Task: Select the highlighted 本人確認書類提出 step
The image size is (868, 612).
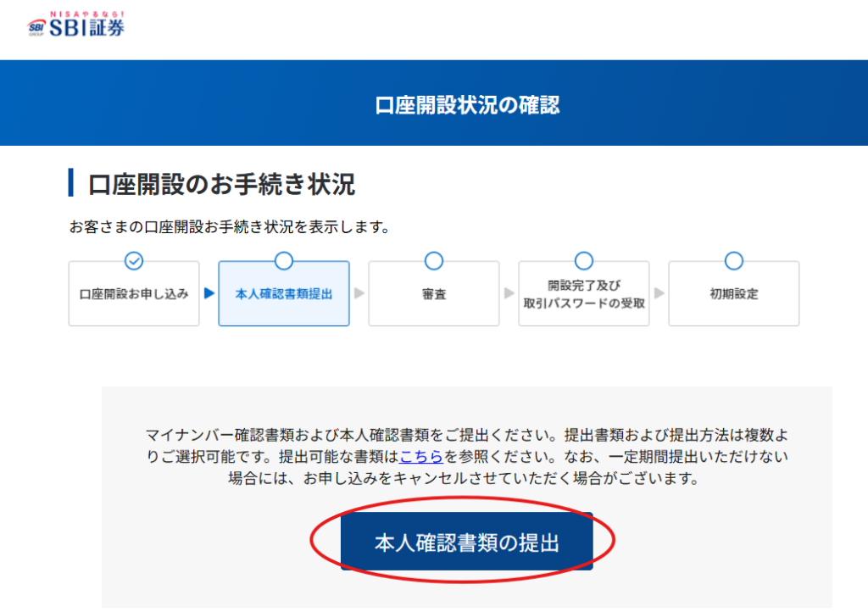Action: (284, 295)
